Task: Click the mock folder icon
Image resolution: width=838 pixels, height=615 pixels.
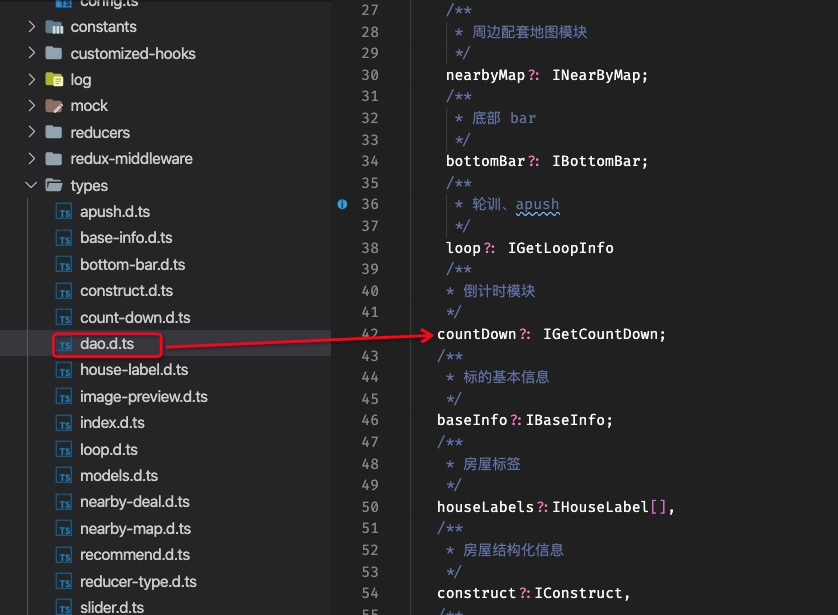Action: 54,106
